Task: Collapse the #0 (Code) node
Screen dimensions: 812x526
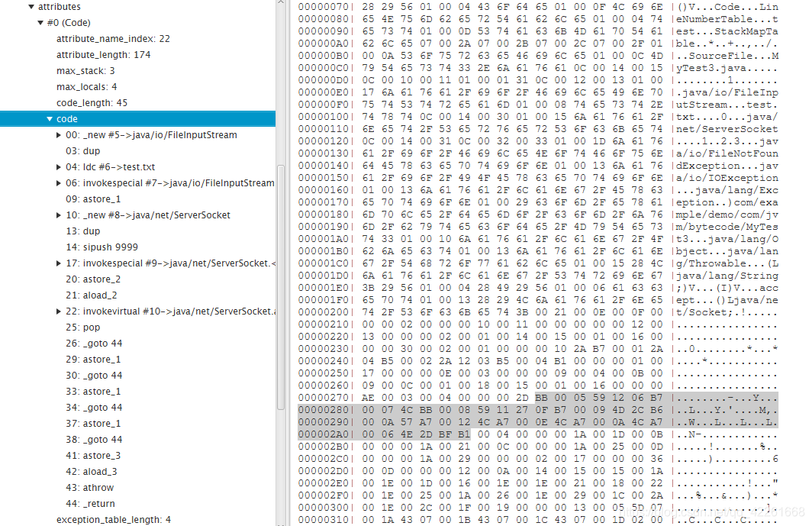Action: click(x=40, y=23)
